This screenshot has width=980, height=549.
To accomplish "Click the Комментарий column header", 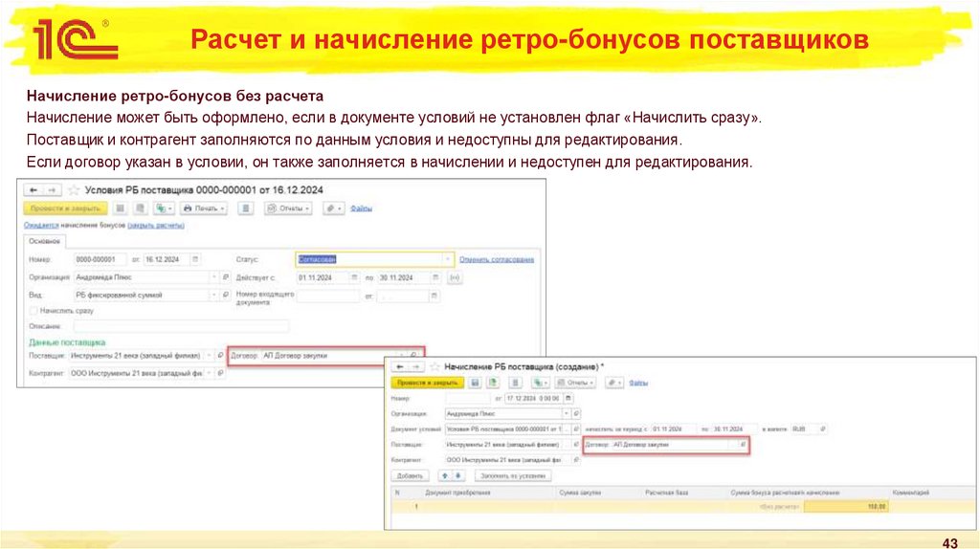I will pos(911,493).
